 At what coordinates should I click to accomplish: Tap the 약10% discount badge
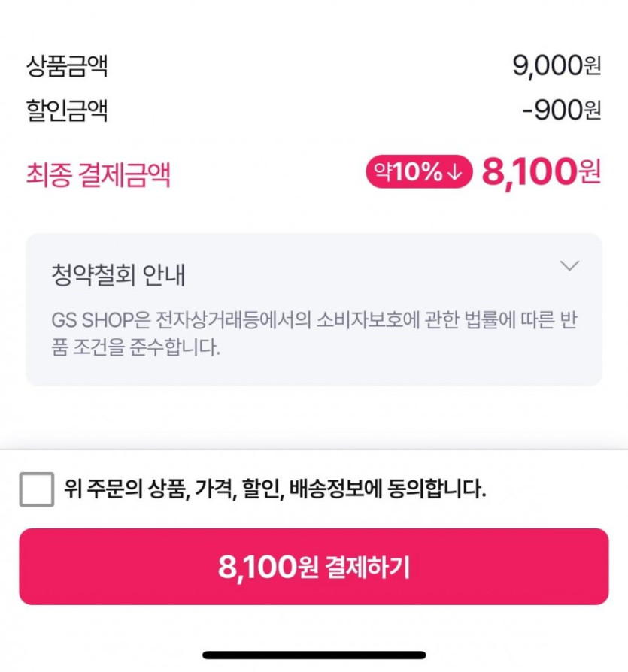[419, 173]
